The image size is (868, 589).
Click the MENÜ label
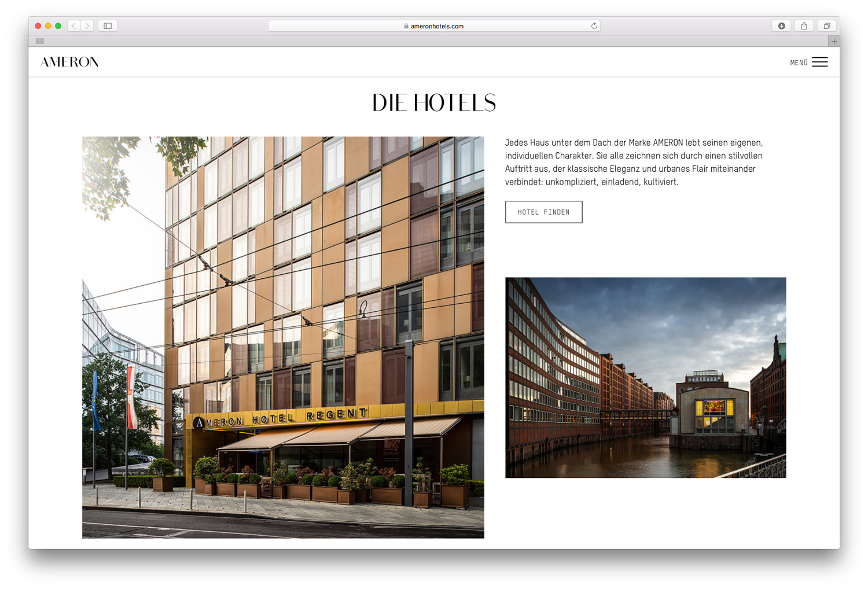799,62
